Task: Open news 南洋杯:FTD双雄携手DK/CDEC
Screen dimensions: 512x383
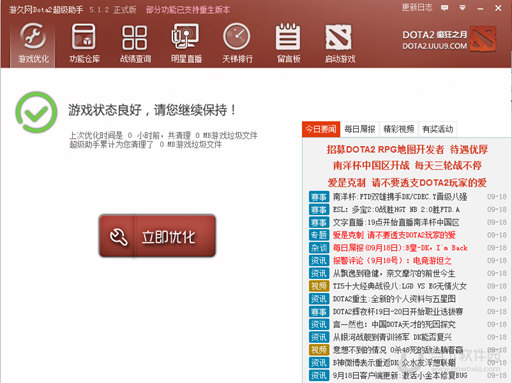Action: (400, 197)
